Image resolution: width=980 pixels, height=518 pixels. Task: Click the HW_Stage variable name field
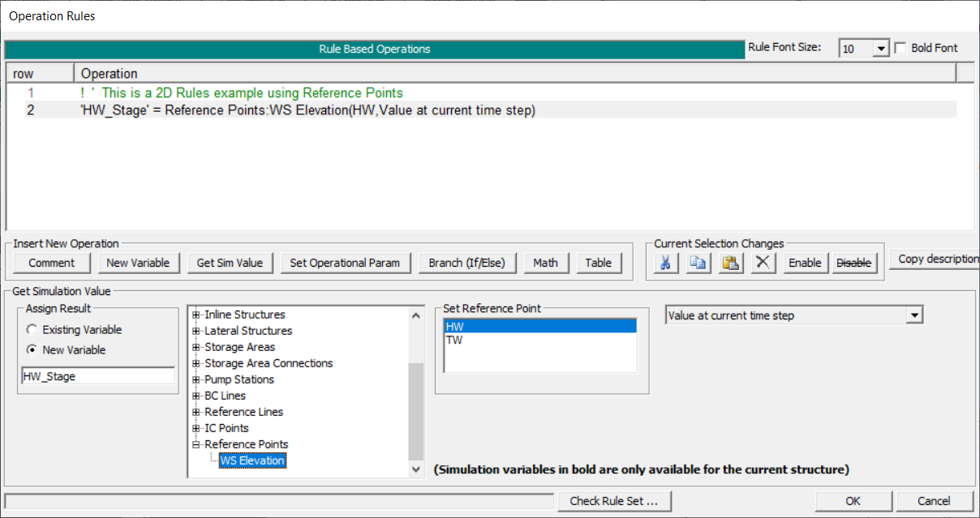point(97,376)
